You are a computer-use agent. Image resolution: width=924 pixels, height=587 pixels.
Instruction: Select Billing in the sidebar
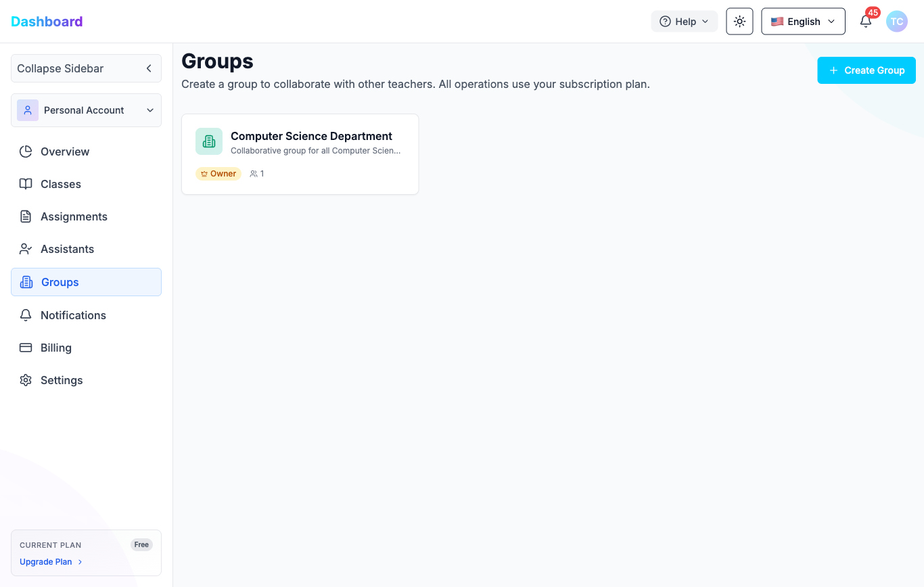pyautogui.click(x=56, y=348)
